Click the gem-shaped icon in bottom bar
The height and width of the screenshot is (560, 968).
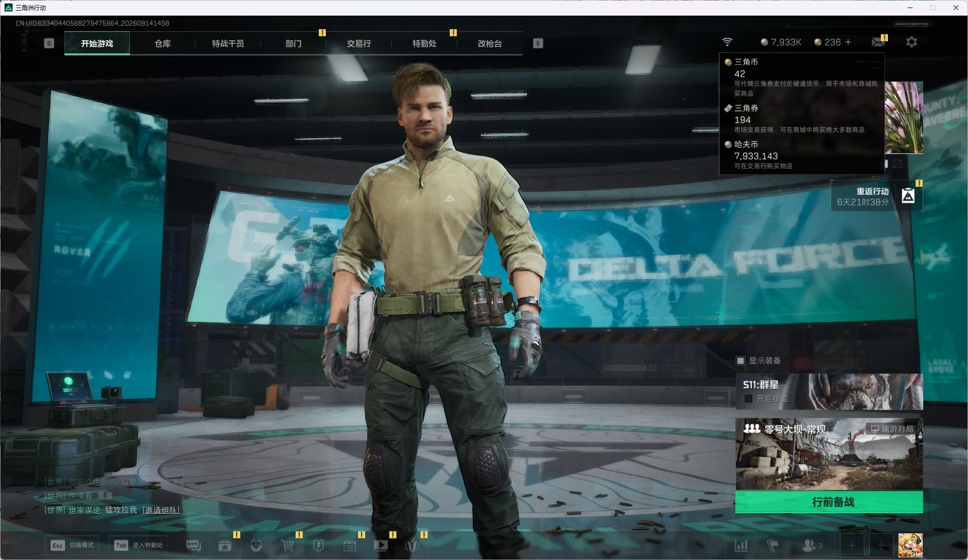[256, 545]
